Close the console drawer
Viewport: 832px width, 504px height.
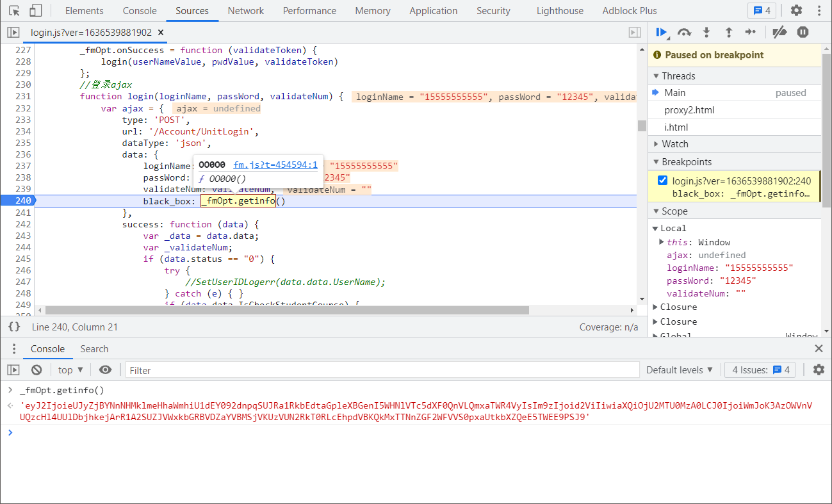click(819, 349)
